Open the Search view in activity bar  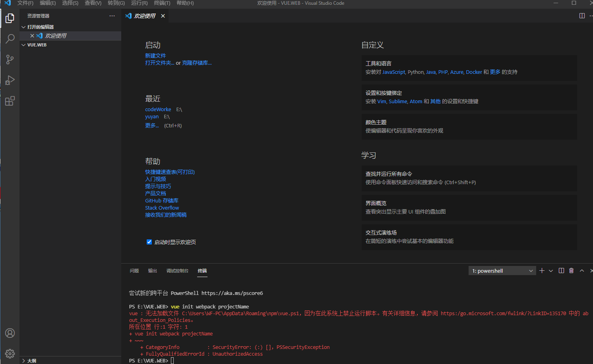(x=10, y=39)
